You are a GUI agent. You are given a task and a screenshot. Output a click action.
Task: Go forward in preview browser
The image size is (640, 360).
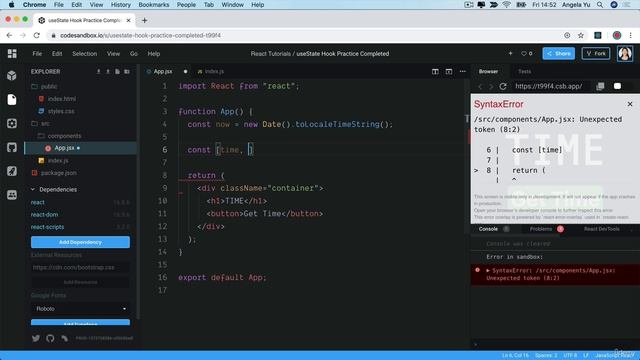click(491, 86)
